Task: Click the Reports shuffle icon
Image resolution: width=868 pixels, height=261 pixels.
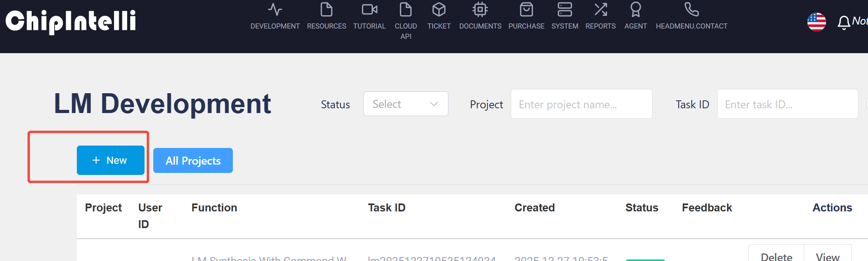Action: (x=600, y=10)
